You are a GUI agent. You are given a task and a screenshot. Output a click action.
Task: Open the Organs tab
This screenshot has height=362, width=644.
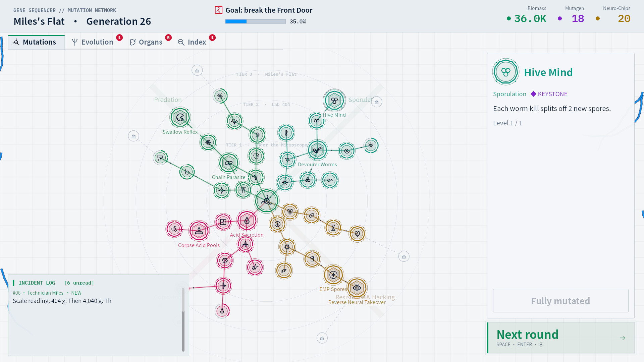(146, 42)
